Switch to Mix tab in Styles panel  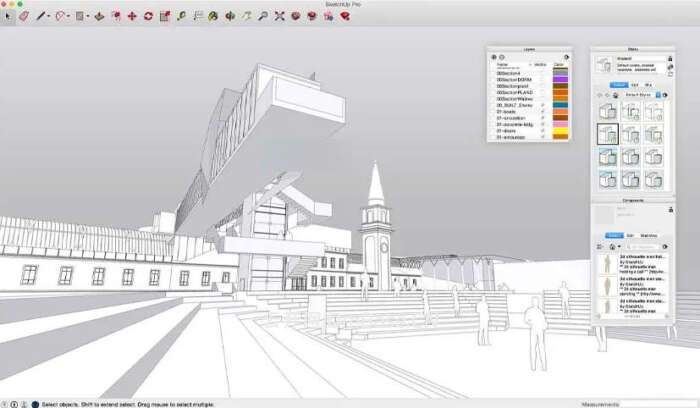click(648, 85)
